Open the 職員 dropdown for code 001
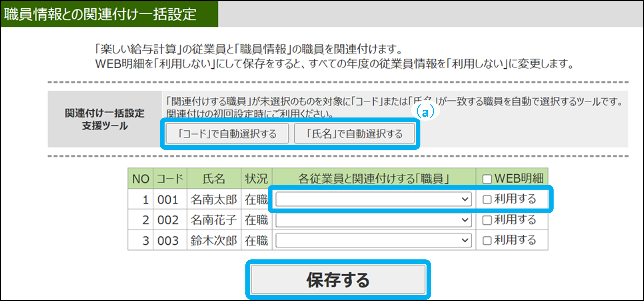Screen dimensions: 644x301 (x=373, y=200)
